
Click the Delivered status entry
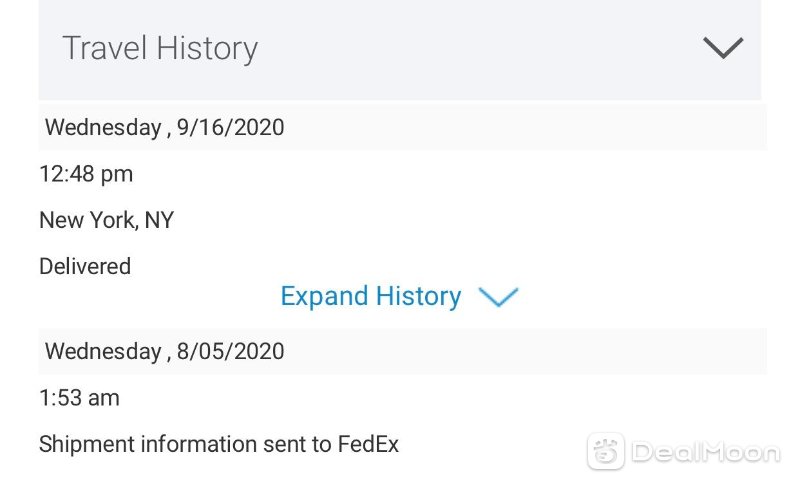click(85, 266)
